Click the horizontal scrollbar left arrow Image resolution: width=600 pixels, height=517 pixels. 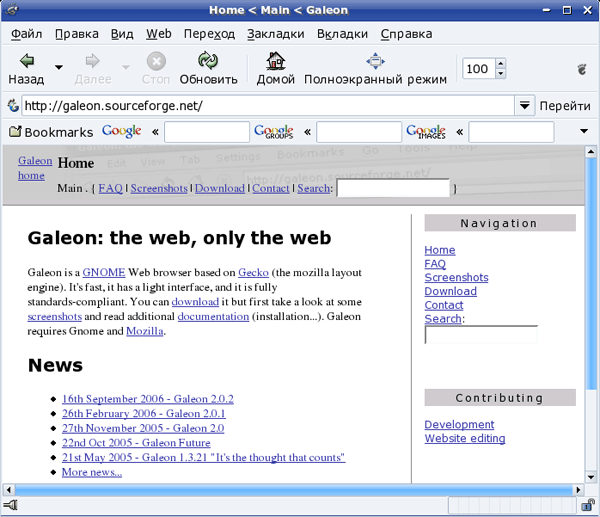click(9, 489)
